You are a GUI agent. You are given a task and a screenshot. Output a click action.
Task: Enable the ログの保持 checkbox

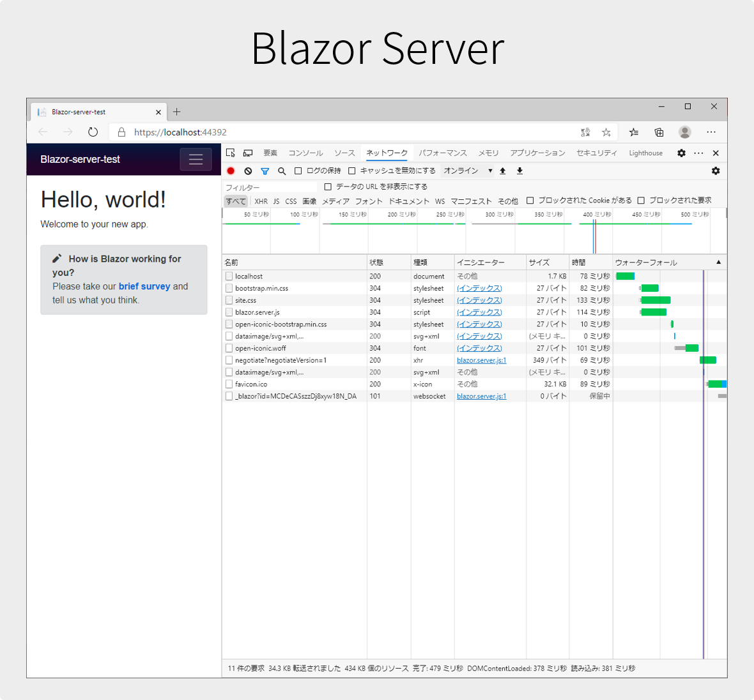[x=298, y=171]
